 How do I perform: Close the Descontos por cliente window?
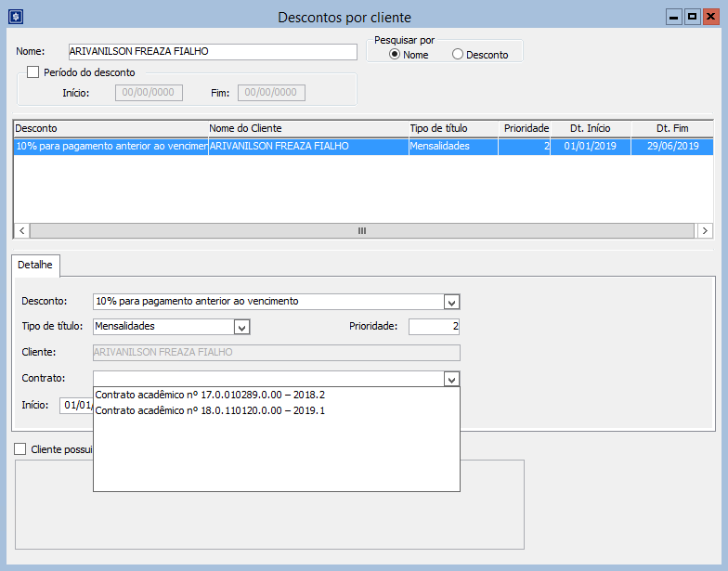[x=710, y=17]
